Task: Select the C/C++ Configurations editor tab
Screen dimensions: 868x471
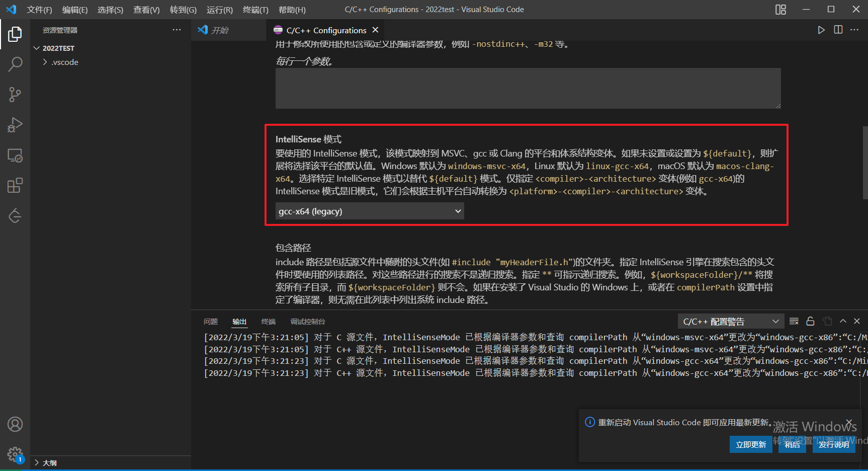Action: click(x=326, y=30)
